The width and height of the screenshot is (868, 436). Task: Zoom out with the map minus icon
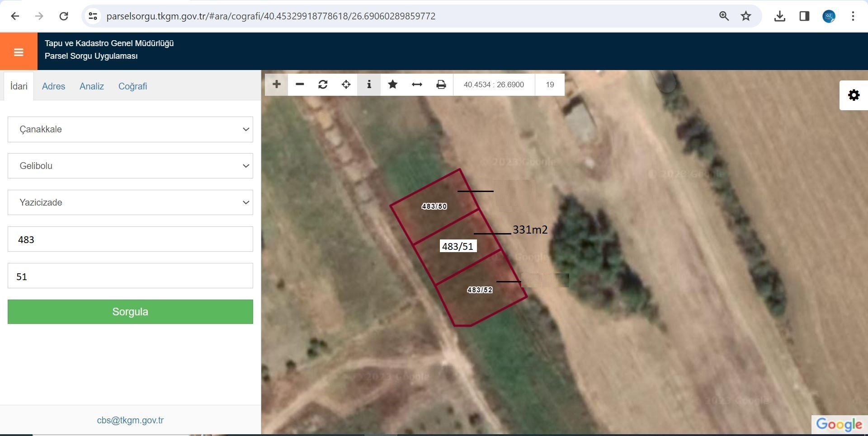click(x=300, y=84)
